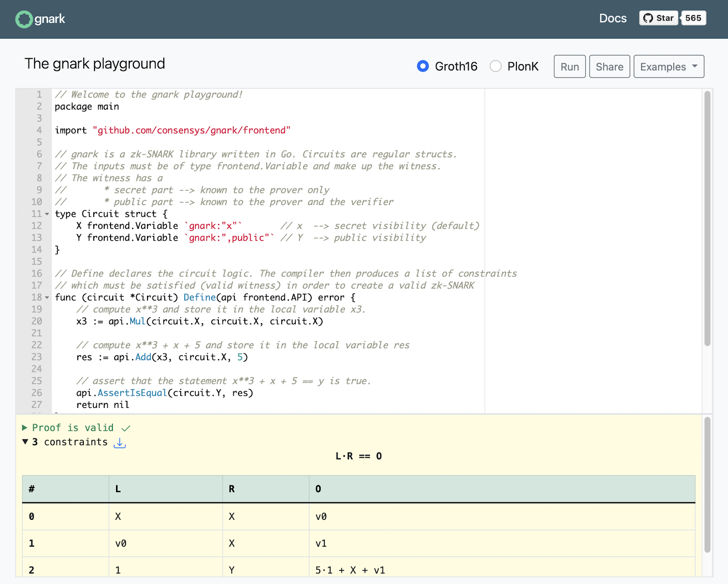Click the GitHub Star button
Viewport: 728px width, 584px height.
658,18
